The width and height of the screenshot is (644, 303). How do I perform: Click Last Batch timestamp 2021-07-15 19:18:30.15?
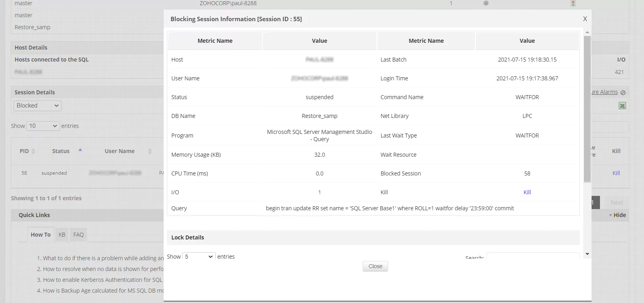(x=527, y=60)
